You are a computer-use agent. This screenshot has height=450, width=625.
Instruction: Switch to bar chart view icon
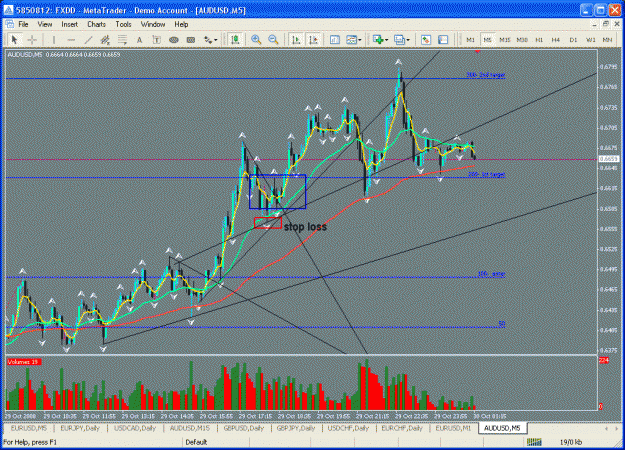(x=335, y=39)
